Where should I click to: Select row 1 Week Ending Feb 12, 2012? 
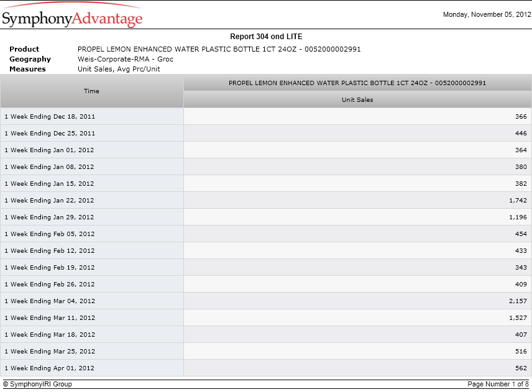pyautogui.click(x=266, y=250)
